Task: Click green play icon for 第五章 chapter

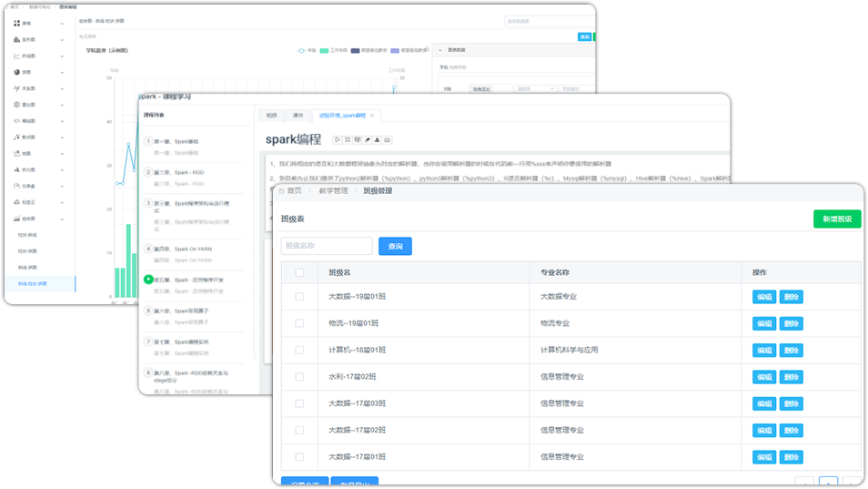Action: coord(148,280)
